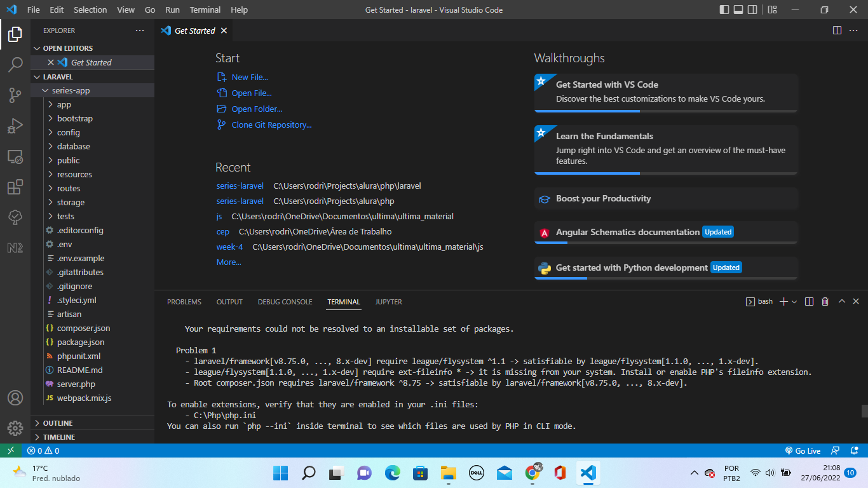Open Remote Explorer view
Screen dimensions: 868x488
(15, 156)
